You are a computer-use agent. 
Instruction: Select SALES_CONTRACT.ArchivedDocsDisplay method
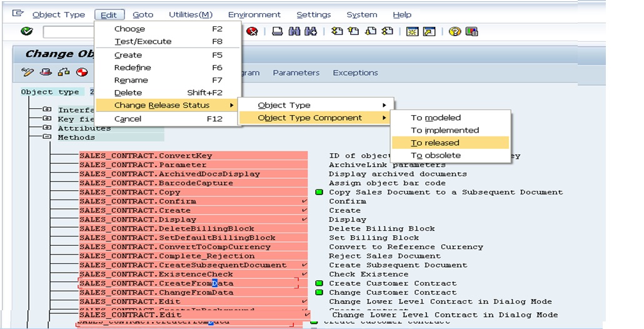click(193, 174)
